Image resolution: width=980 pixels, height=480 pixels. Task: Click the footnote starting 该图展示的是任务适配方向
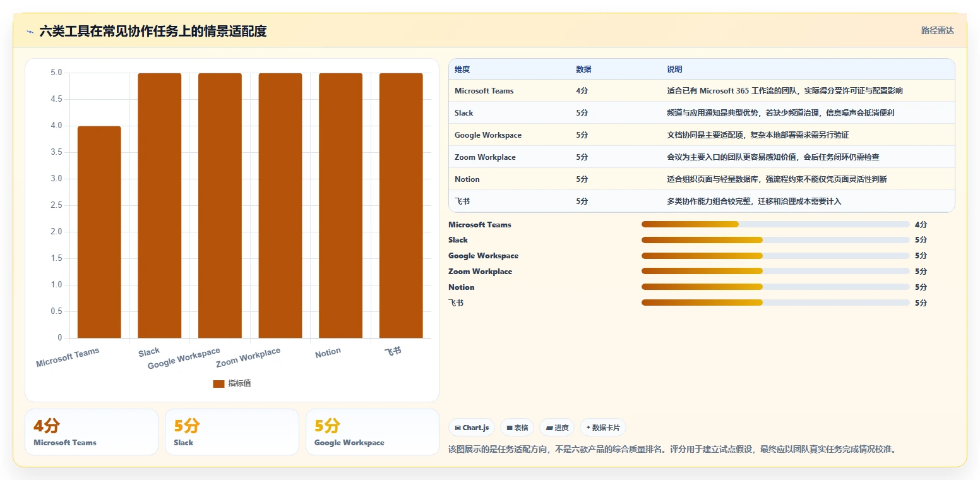pos(672,450)
